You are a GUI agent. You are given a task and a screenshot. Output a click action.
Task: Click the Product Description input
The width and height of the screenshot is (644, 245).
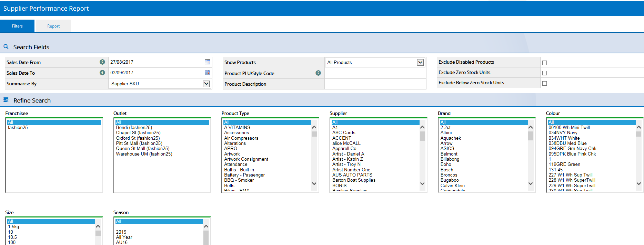point(375,84)
